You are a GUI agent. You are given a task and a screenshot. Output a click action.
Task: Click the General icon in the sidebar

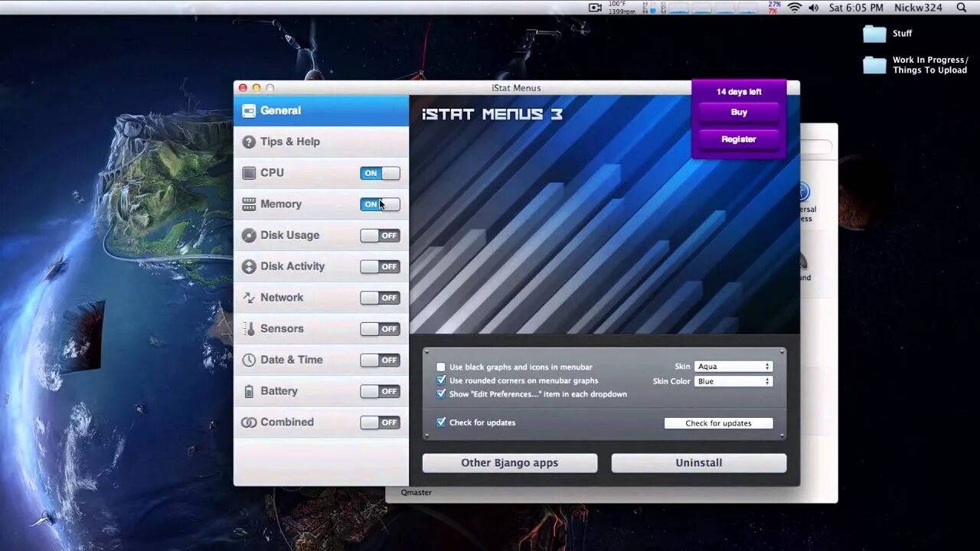(x=248, y=110)
